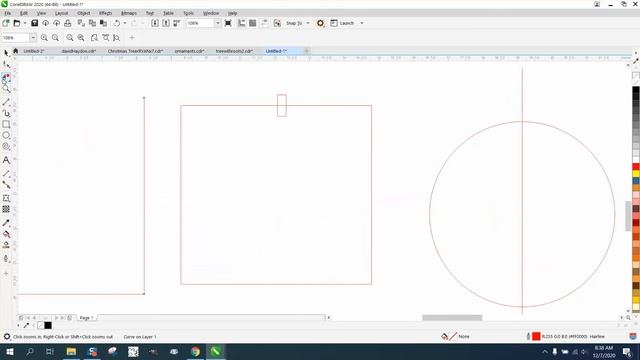Toggle Show Guidelines button

264,23
